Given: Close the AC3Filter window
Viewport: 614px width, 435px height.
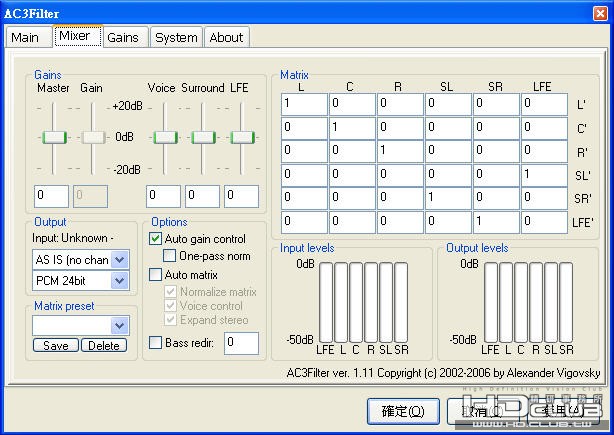Looking at the screenshot, I should tap(600, 13).
